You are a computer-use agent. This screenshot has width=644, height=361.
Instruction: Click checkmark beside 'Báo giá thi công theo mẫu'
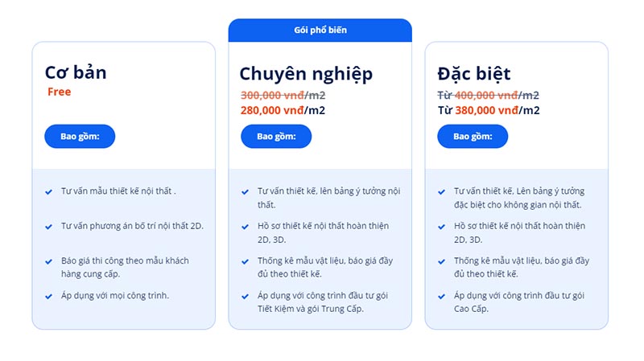[x=50, y=261]
